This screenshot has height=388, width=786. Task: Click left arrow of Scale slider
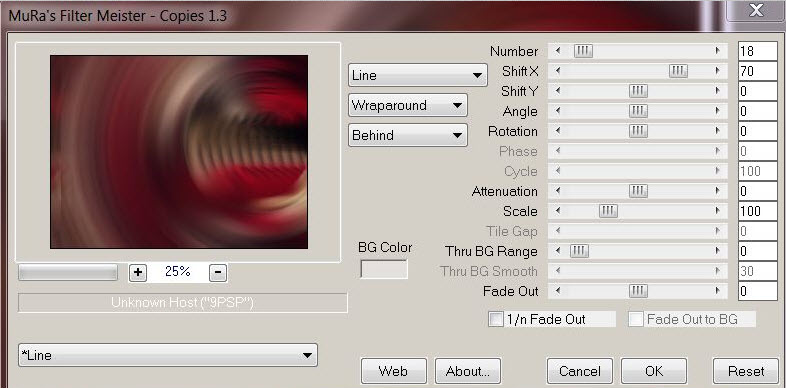click(558, 211)
